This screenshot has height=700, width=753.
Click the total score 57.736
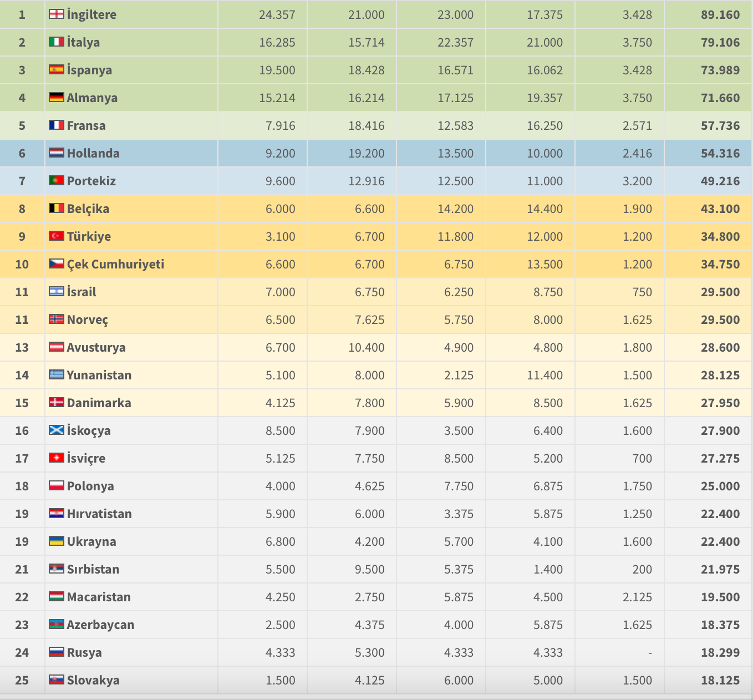click(720, 125)
